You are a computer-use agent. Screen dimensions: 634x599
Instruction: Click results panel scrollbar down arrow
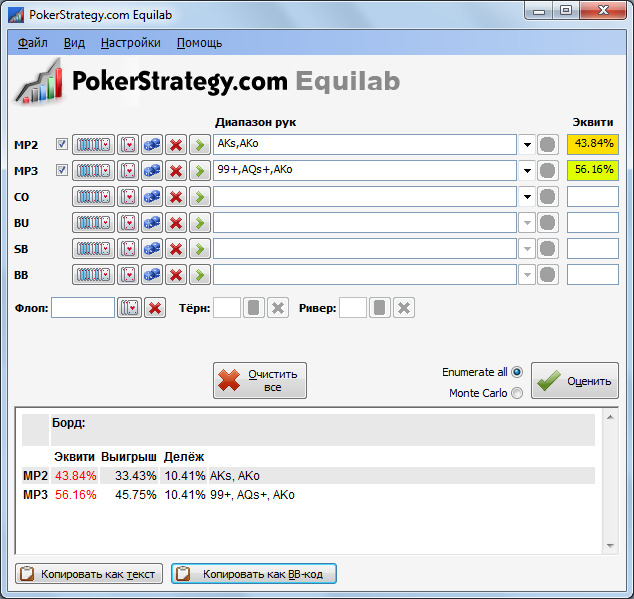[x=610, y=546]
